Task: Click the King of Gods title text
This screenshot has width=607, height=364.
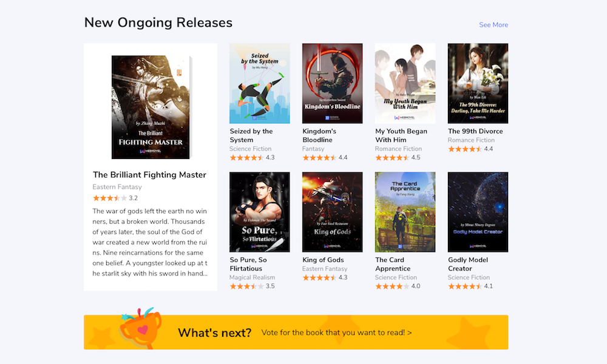Action: click(x=323, y=260)
